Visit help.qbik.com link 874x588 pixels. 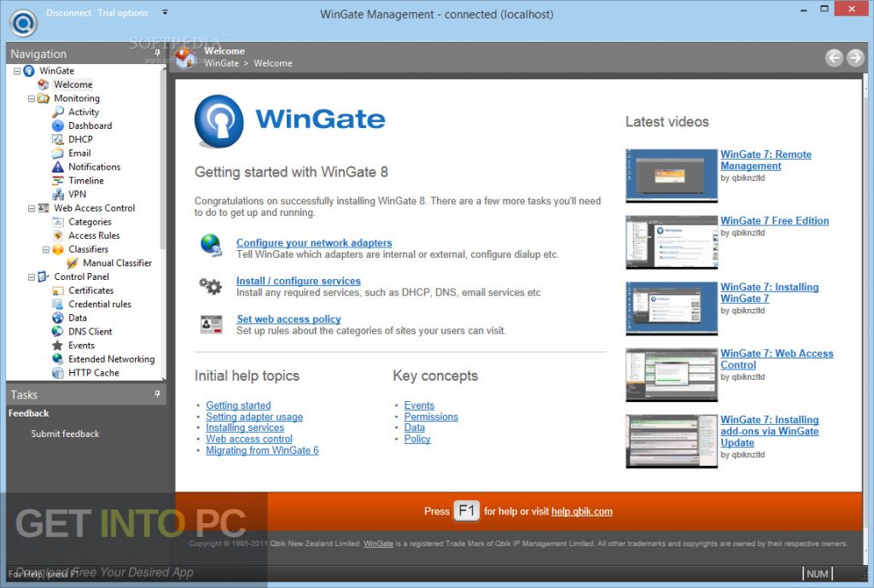click(x=581, y=512)
